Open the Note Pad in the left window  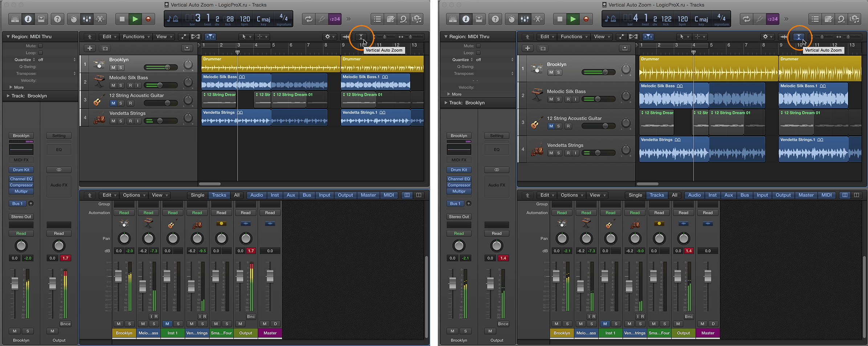[x=391, y=19]
